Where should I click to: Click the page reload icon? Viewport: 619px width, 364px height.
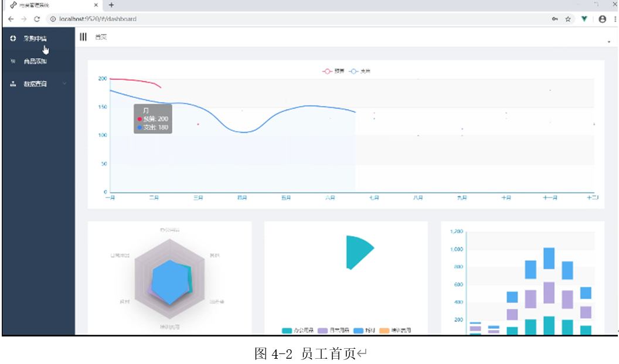tap(37, 19)
